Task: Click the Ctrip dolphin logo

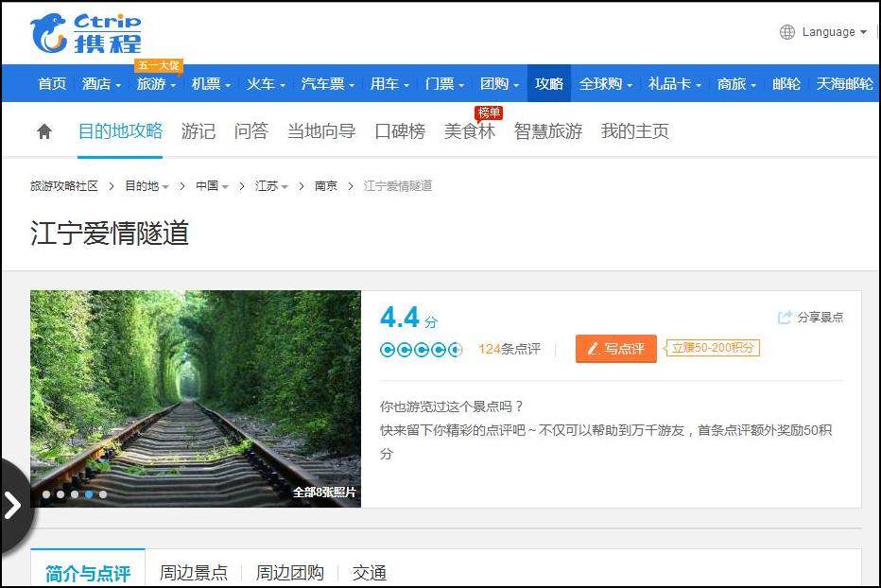Action: [x=49, y=33]
